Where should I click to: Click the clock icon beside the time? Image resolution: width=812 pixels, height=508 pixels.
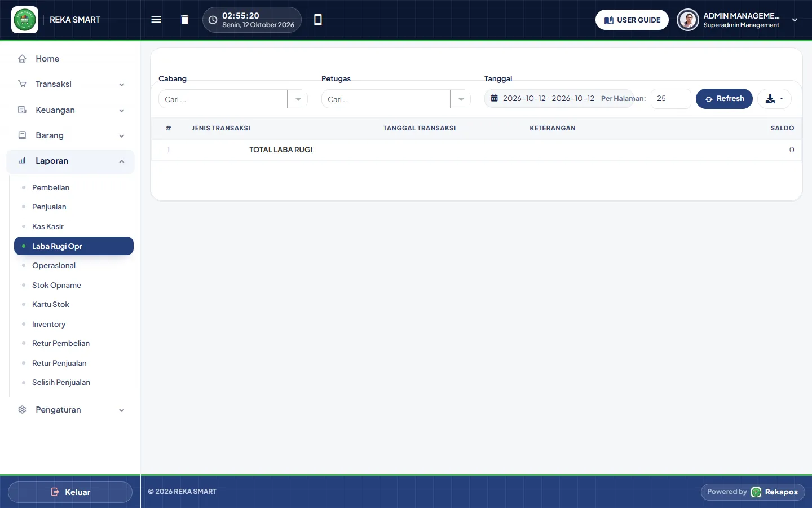[x=213, y=20]
